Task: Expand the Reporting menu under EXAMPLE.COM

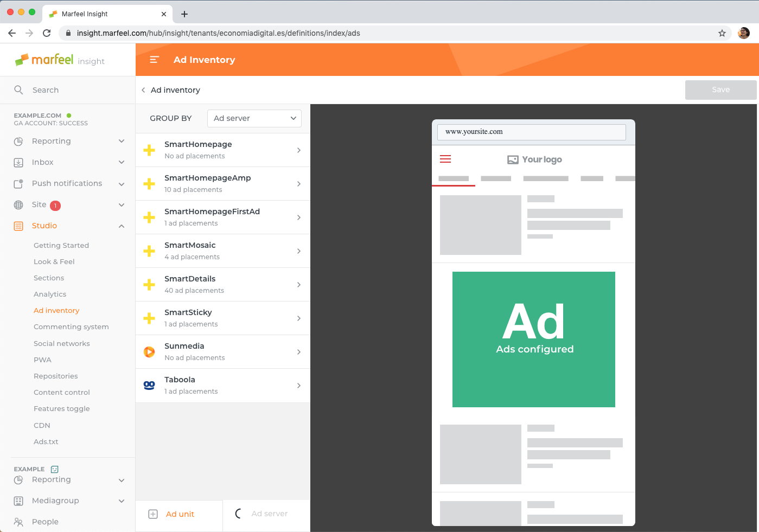Action: [x=122, y=141]
